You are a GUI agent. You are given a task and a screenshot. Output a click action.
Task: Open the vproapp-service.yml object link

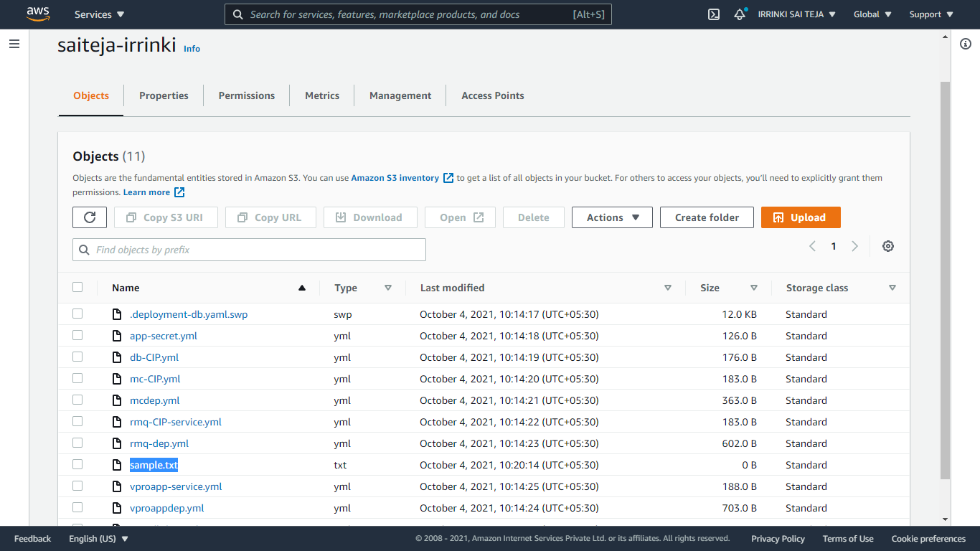(x=176, y=486)
